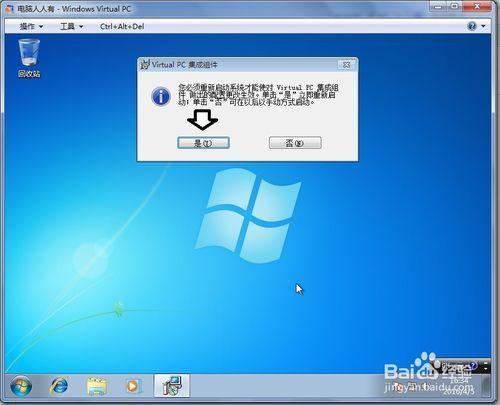The height and width of the screenshot is (405, 500).
Task: Close the Windows Virtual PC window
Action: tap(477, 6)
